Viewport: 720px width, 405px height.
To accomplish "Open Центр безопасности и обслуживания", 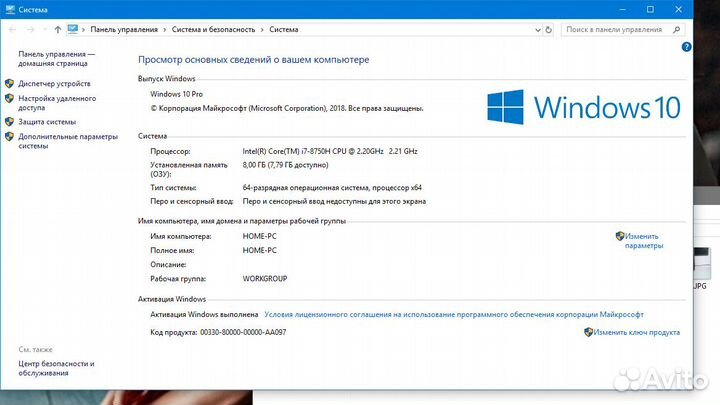I will pos(56,368).
